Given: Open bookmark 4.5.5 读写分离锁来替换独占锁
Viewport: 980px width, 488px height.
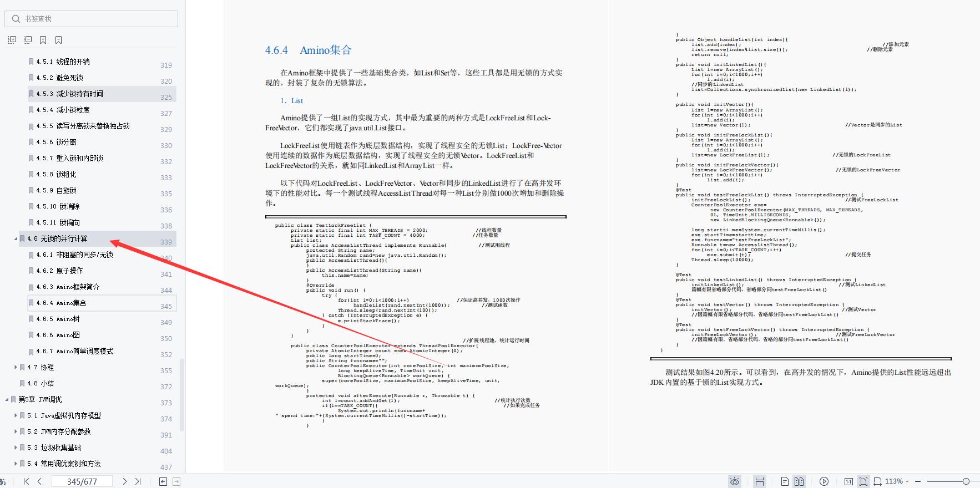Looking at the screenshot, I should [83, 126].
